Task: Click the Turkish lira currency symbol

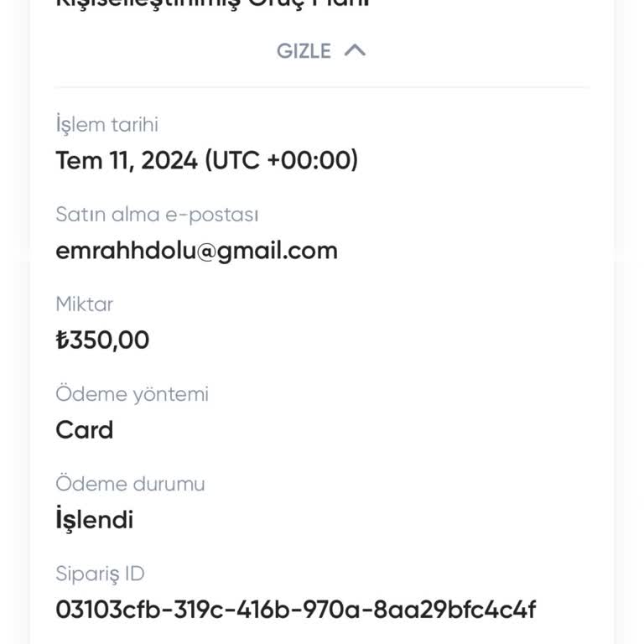Action: [61, 340]
